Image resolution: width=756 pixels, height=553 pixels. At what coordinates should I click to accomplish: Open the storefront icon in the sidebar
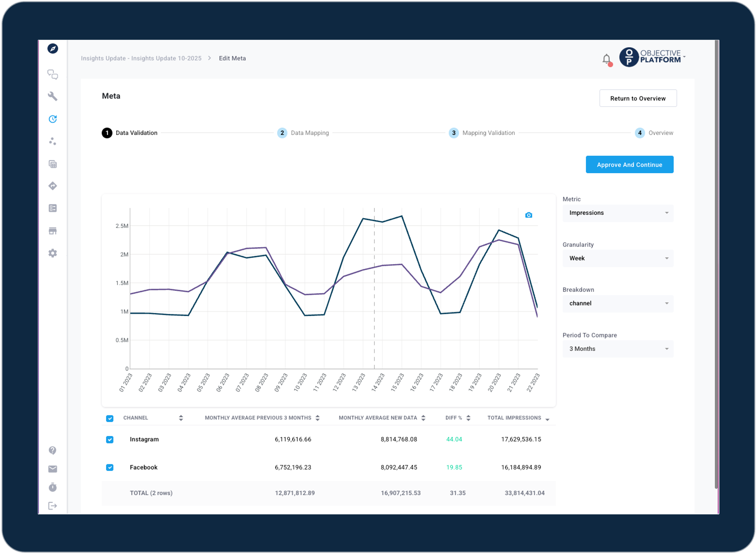[x=53, y=231]
